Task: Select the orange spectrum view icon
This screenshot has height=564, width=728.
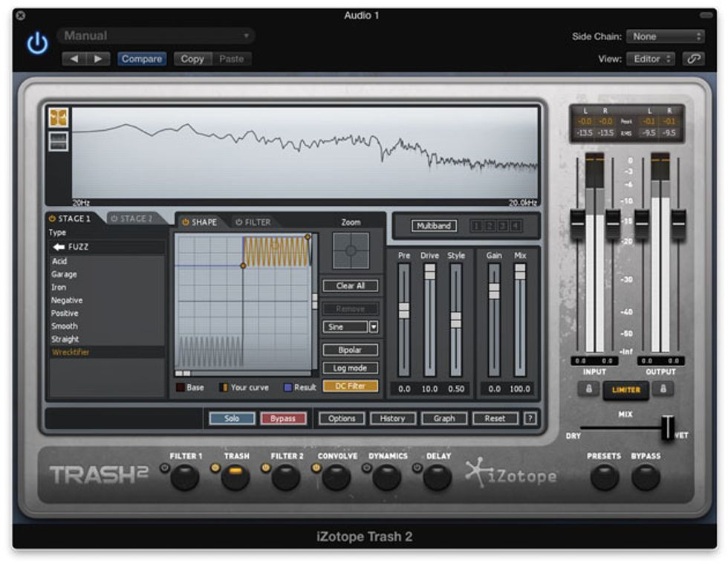Action: 59,118
